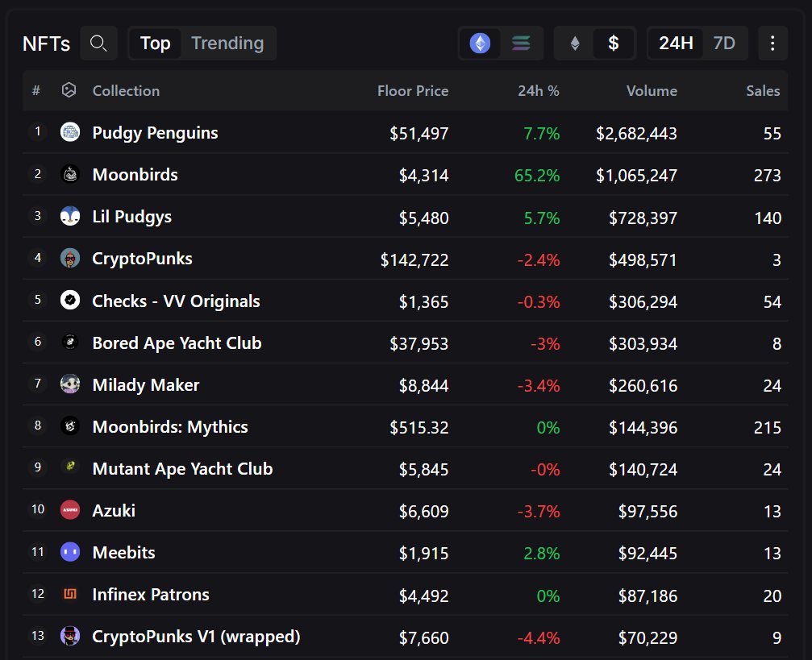Click the $2,682,443 volume value
The height and width of the screenshot is (660, 812).
pos(636,134)
